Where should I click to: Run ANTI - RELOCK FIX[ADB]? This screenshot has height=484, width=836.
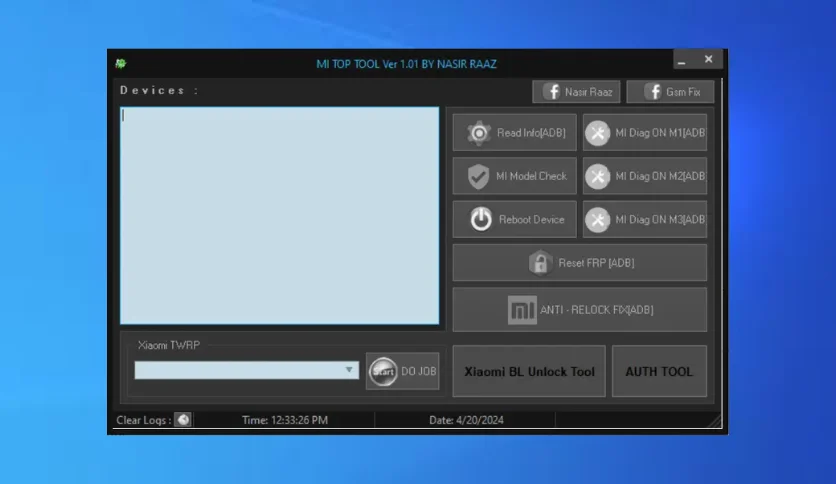[x=580, y=310]
